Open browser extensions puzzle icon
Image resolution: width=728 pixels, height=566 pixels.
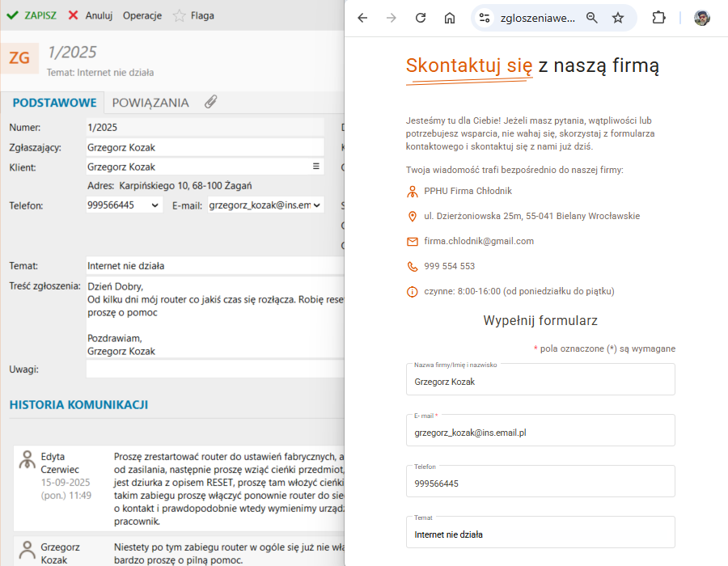point(658,18)
